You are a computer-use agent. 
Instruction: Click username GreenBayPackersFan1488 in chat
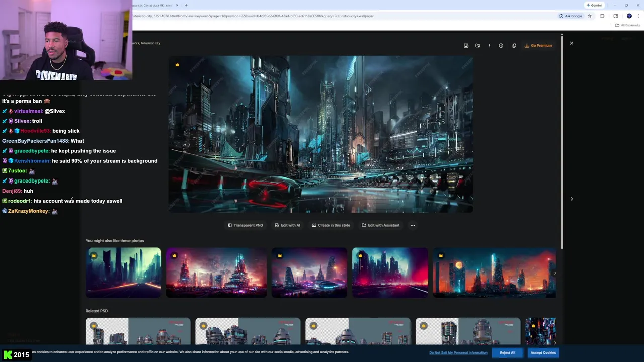35,141
